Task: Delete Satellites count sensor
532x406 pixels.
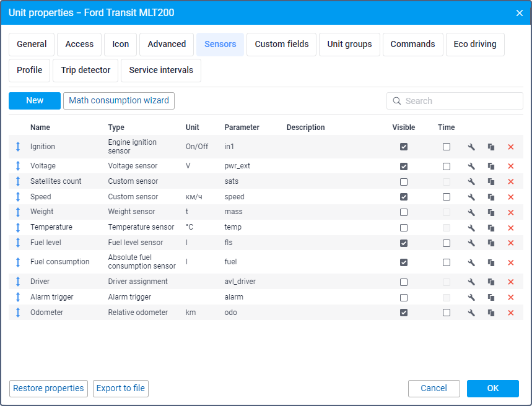Action: click(x=510, y=181)
